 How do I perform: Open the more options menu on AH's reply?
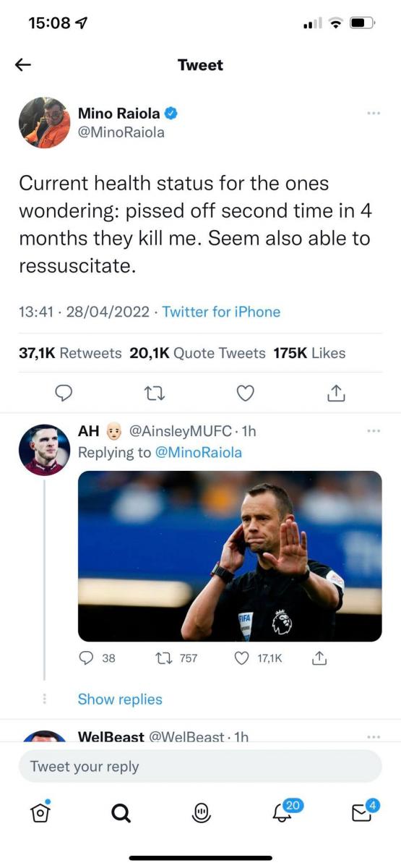pos(374,431)
